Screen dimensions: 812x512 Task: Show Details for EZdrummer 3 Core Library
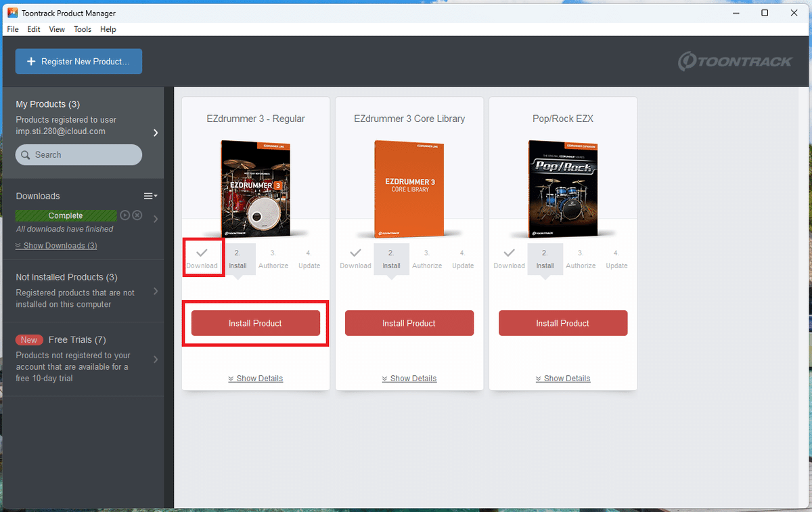pyautogui.click(x=409, y=379)
